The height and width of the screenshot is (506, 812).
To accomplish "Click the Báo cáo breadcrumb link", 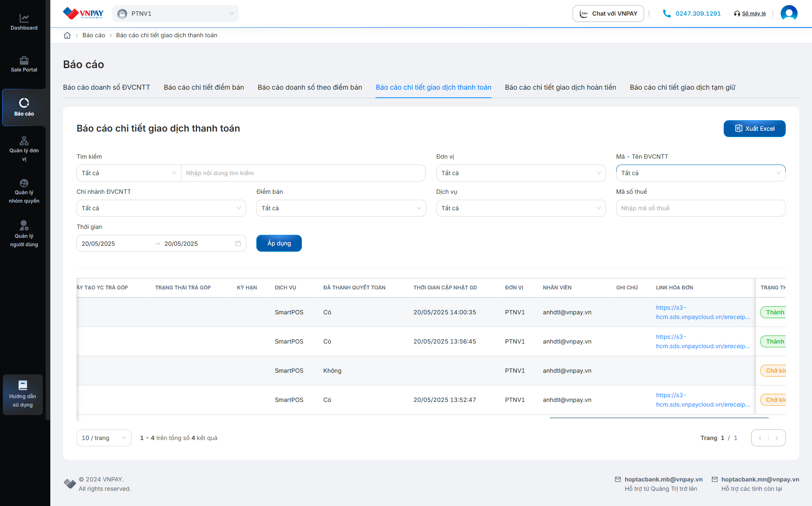I will (x=94, y=35).
